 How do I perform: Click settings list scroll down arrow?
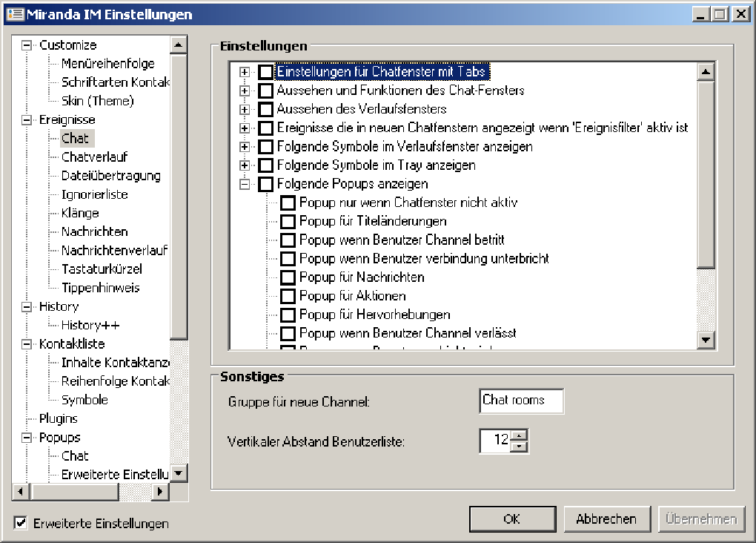coord(706,340)
